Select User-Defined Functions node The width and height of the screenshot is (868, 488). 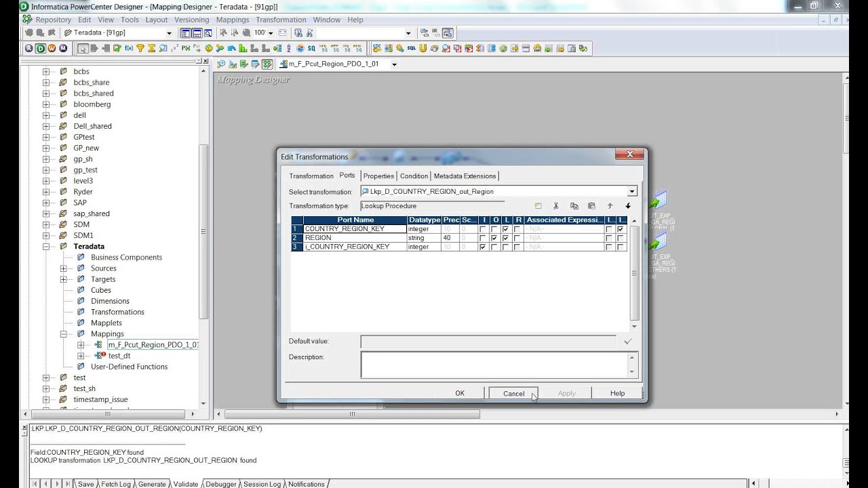coord(129,367)
